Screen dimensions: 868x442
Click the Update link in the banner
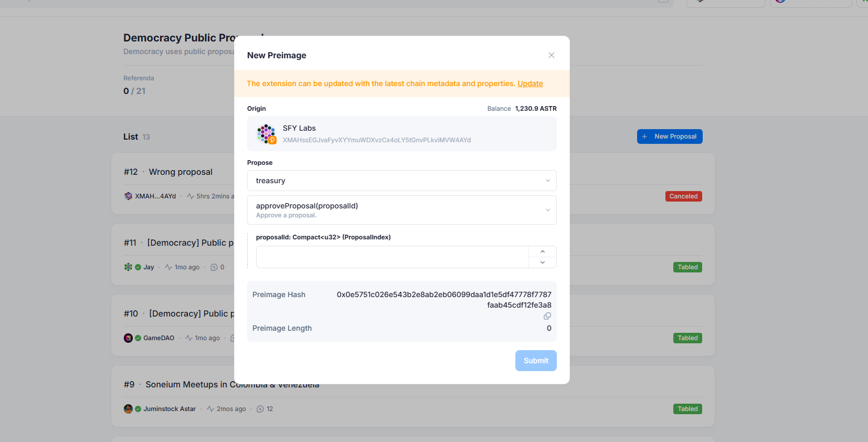click(x=530, y=83)
